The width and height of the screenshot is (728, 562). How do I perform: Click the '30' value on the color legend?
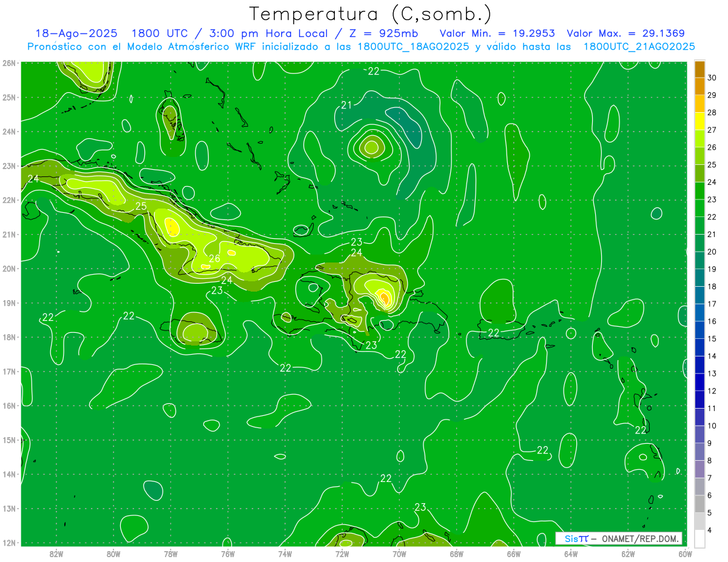pyautogui.click(x=712, y=78)
